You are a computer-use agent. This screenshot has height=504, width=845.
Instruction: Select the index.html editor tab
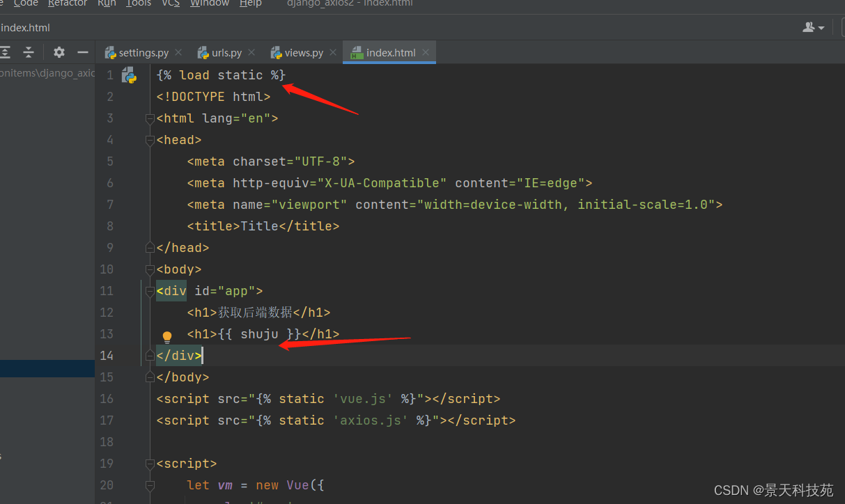click(390, 52)
